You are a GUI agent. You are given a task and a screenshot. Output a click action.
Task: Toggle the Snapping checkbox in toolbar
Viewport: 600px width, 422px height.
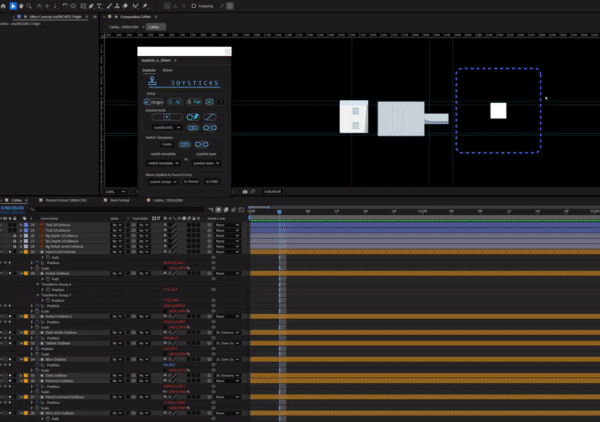pyautogui.click(x=194, y=6)
